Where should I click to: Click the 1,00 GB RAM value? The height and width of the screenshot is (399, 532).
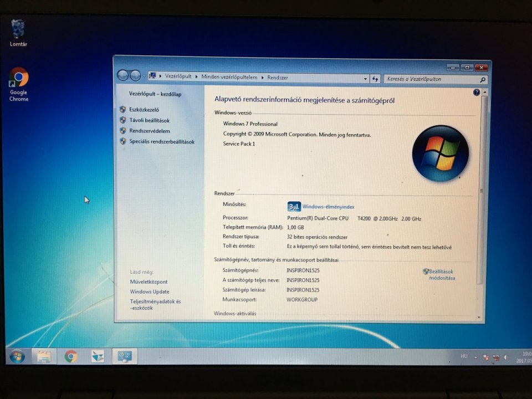pyautogui.click(x=295, y=227)
